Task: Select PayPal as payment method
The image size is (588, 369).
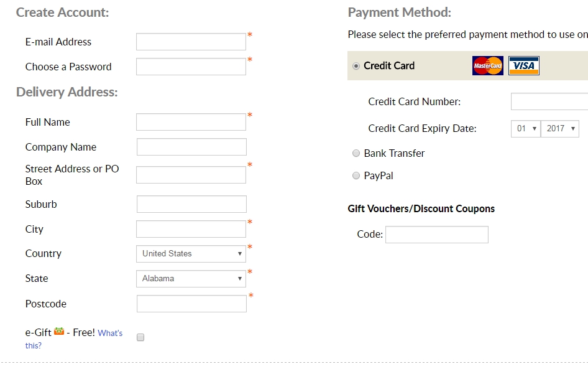Action: click(x=356, y=175)
